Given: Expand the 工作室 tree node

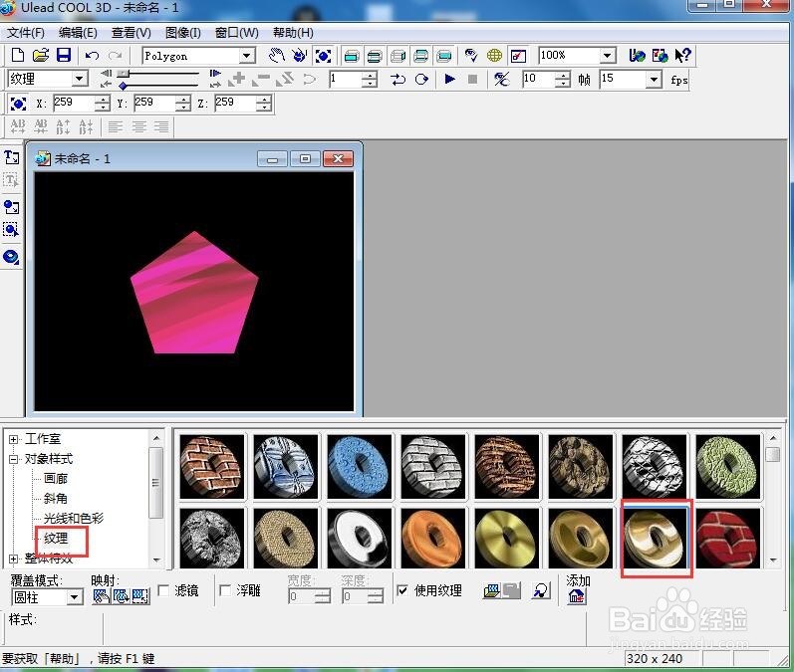Looking at the screenshot, I should coord(14,439).
